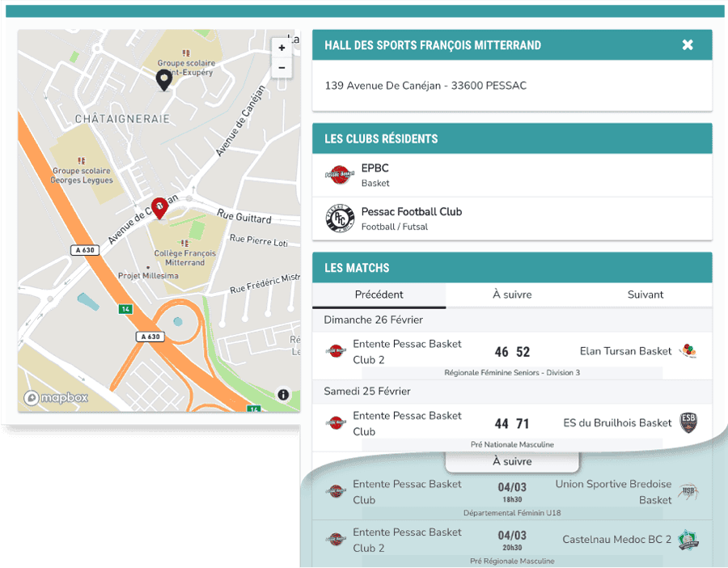Click the EPBC club logo
728x568 pixels.
tap(340, 175)
